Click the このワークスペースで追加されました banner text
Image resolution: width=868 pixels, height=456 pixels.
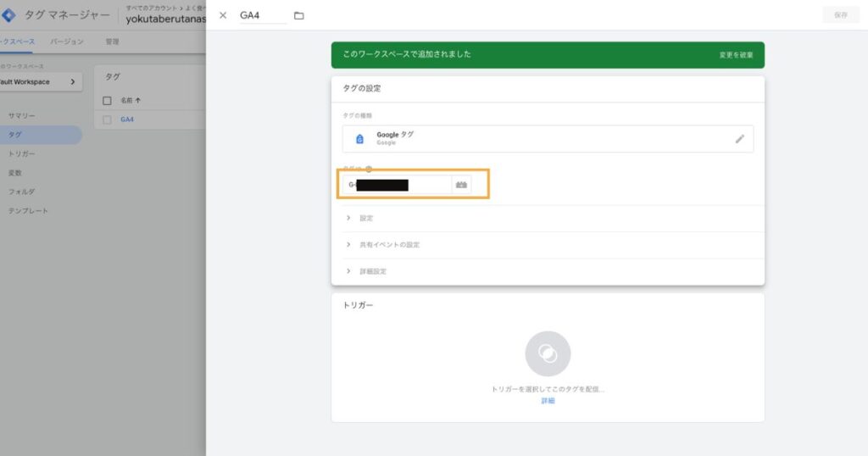pyautogui.click(x=407, y=54)
